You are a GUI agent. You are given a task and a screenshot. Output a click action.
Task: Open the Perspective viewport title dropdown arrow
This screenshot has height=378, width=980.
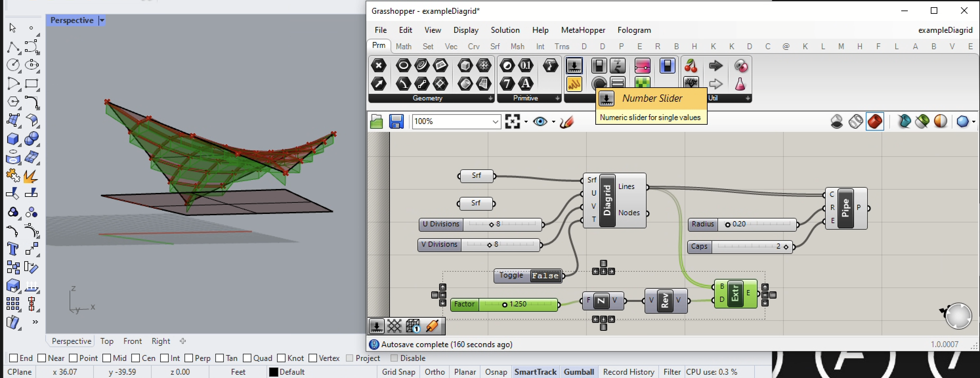(x=101, y=21)
